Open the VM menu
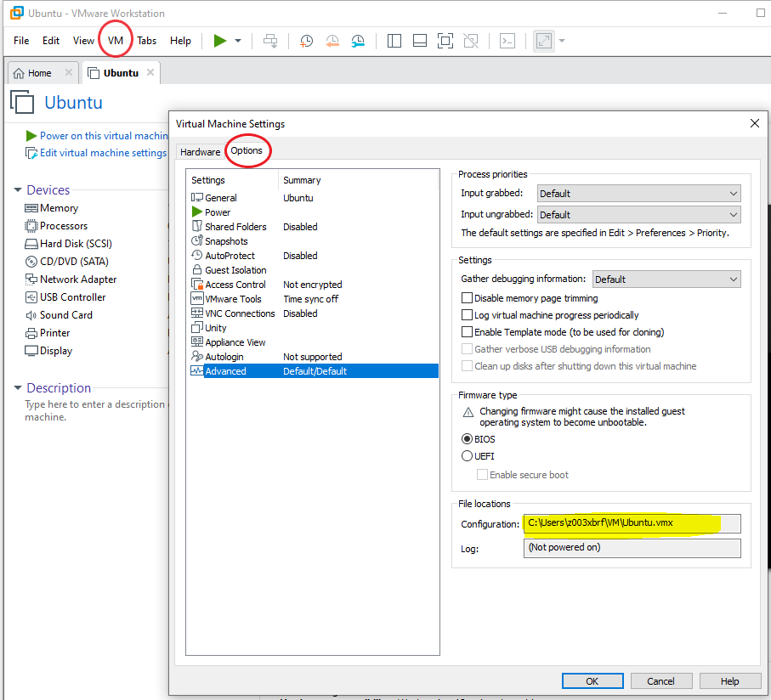This screenshot has height=700, width=771. tap(116, 40)
